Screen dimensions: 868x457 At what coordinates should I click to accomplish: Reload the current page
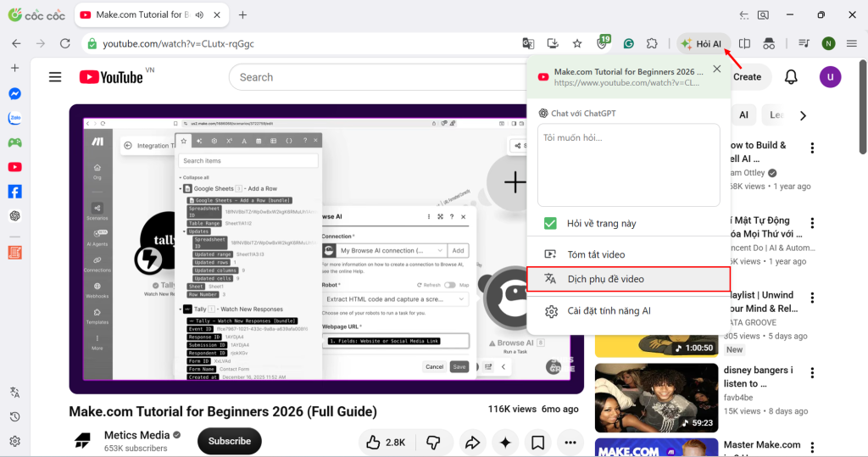point(65,43)
